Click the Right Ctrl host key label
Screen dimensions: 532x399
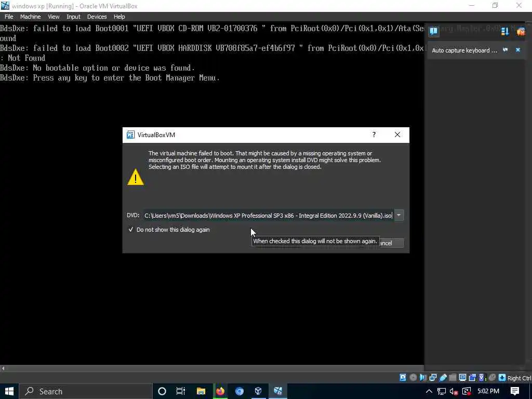(519, 378)
